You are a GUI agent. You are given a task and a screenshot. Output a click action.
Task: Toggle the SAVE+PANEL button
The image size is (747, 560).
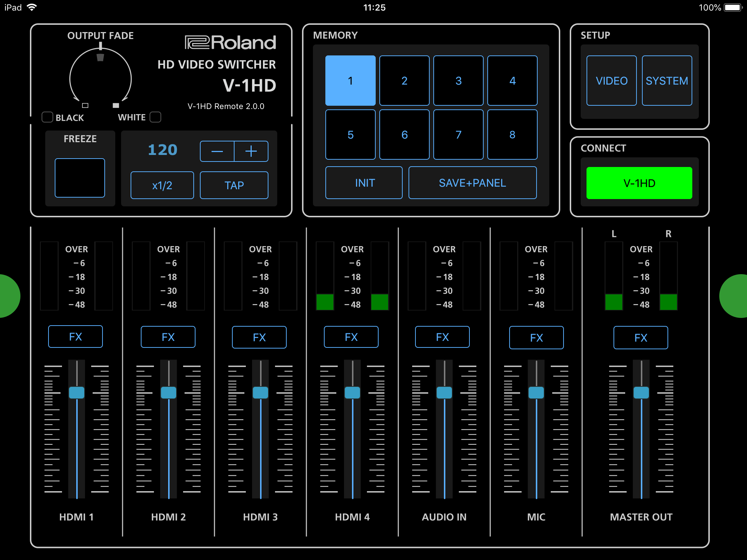472,183
